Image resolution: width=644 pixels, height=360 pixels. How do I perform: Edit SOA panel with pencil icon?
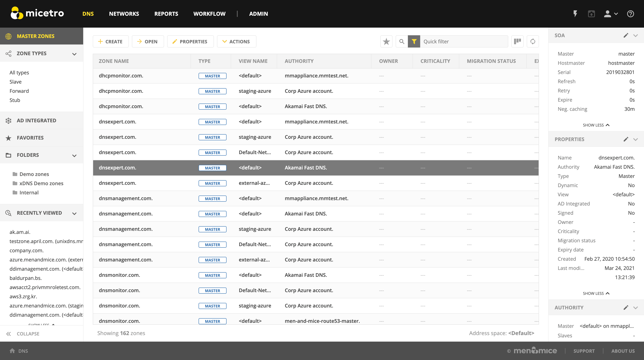click(626, 35)
